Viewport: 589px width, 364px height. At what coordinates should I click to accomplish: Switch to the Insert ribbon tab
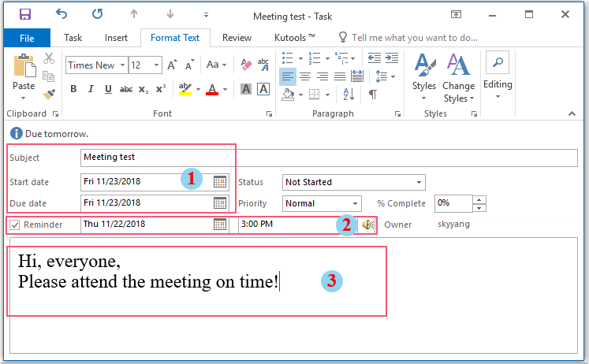tap(116, 37)
